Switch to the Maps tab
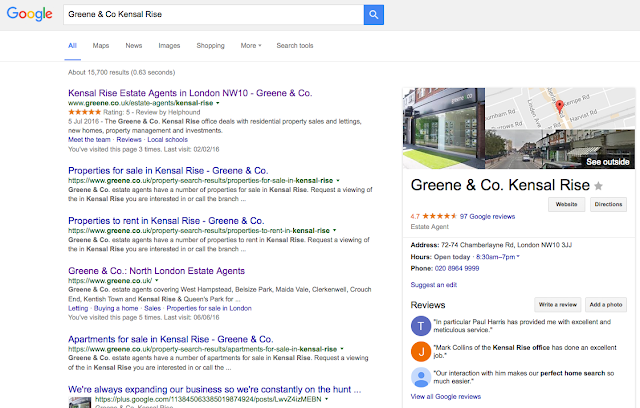 point(101,46)
